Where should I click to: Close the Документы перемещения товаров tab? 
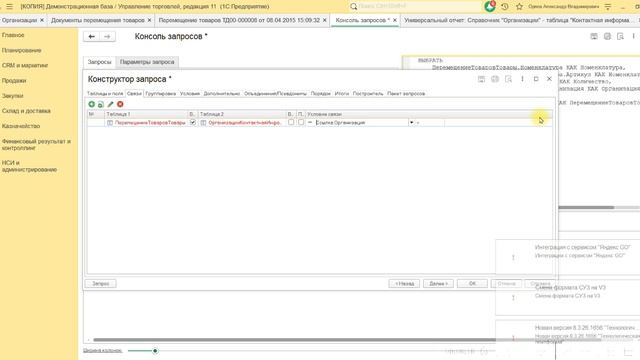[x=149, y=20]
